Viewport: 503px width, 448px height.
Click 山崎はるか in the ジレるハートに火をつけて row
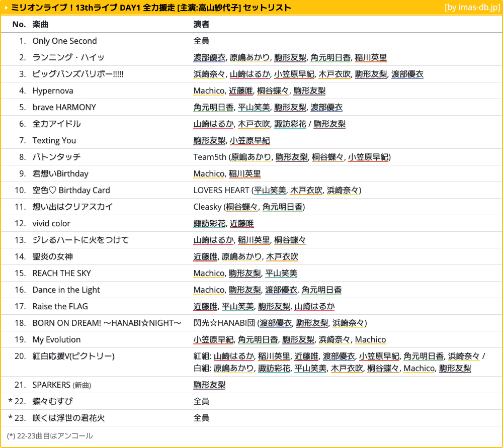tap(214, 240)
